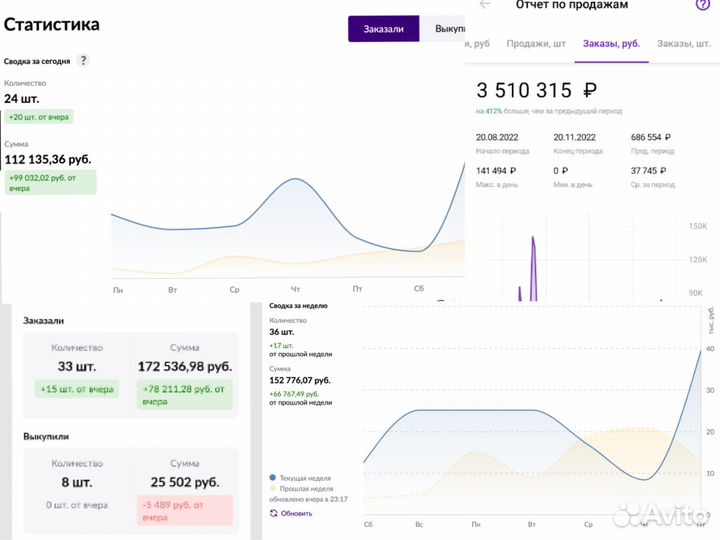Click the yellow Прошлая неделя legend dot

[x=273, y=489]
